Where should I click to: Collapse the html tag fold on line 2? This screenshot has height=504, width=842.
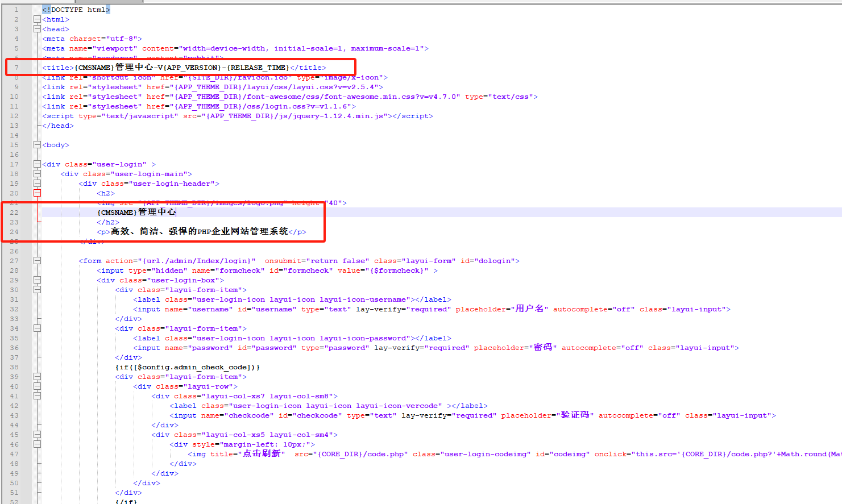click(x=37, y=19)
